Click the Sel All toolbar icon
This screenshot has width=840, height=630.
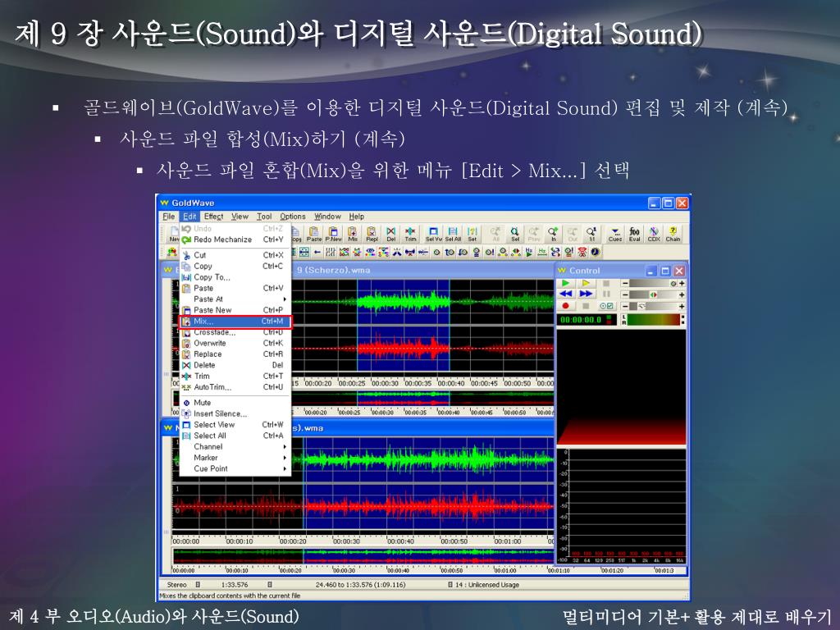453,234
